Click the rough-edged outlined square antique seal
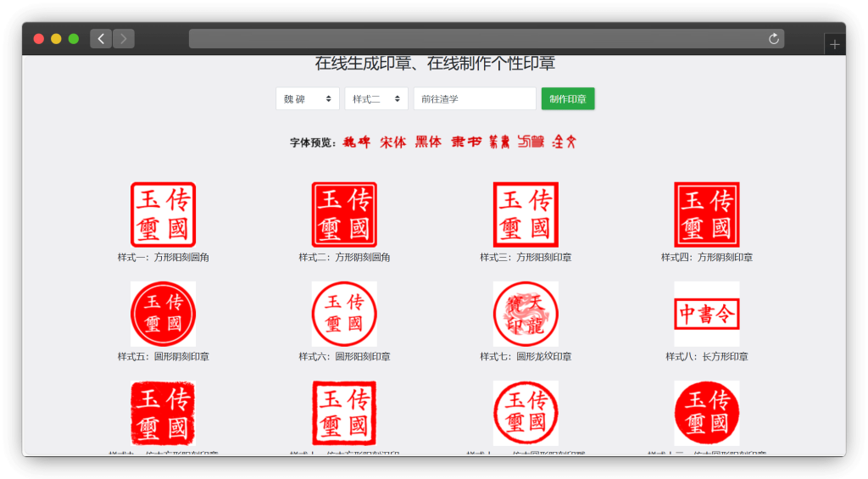Screen dimensions: 868x479 344,413
